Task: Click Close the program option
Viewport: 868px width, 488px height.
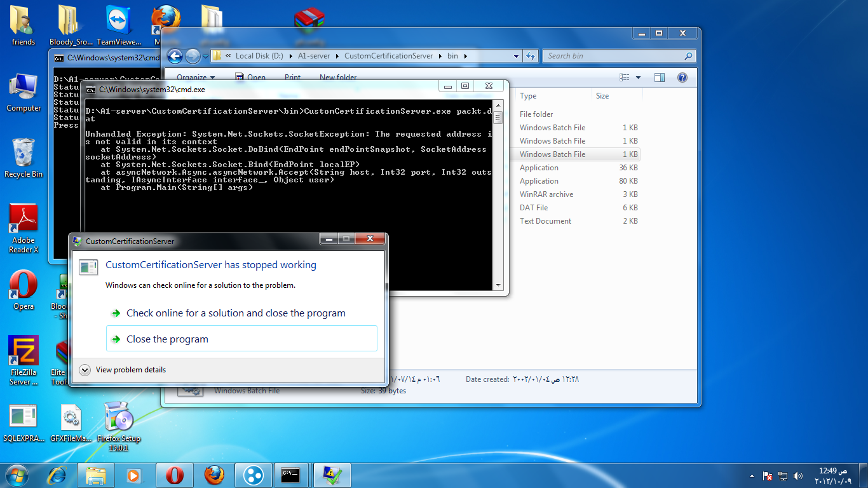Action: (241, 339)
